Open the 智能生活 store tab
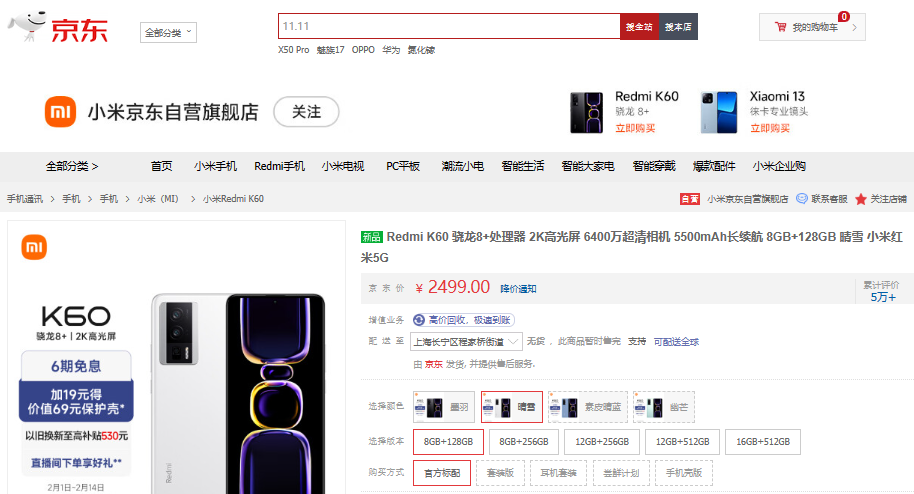This screenshot has height=494, width=914. [523, 166]
